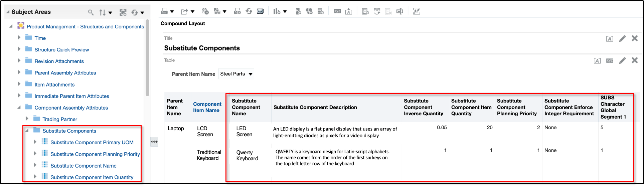
Task: Open the dropdown arrow next to Print icon
Action: click(172, 12)
